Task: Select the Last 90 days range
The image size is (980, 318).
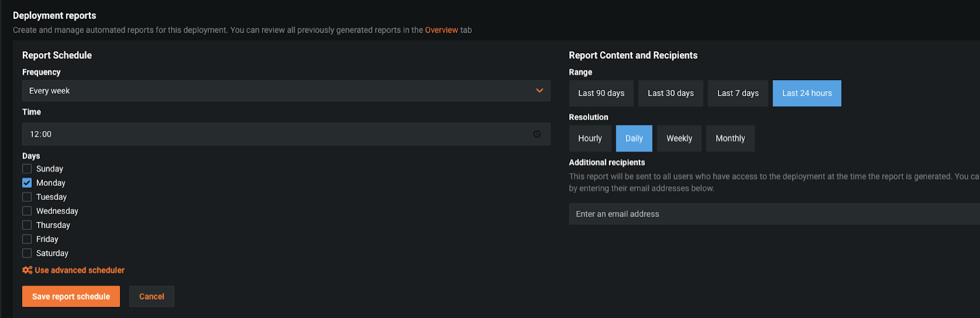Action: click(601, 94)
